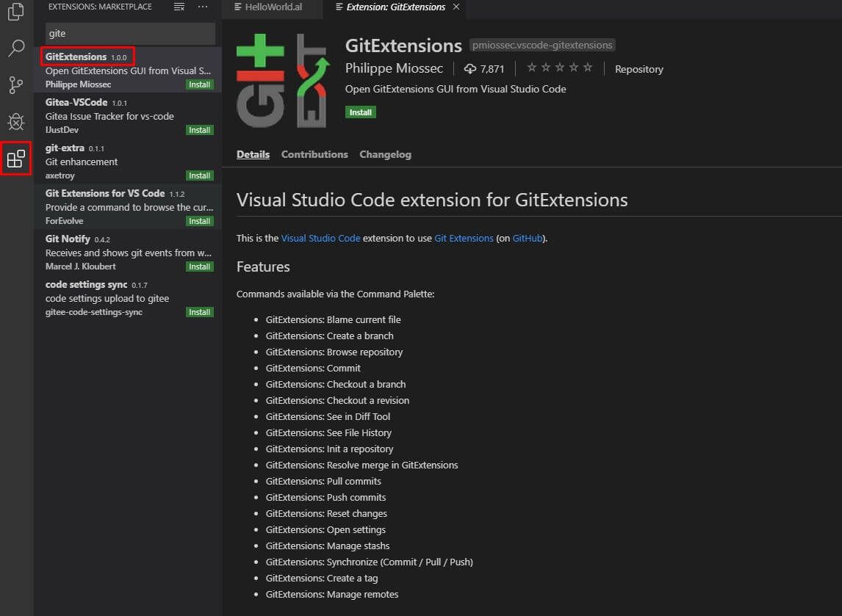Viewport: 842px width, 616px height.
Task: Open the Search view icon
Action: pos(16,48)
